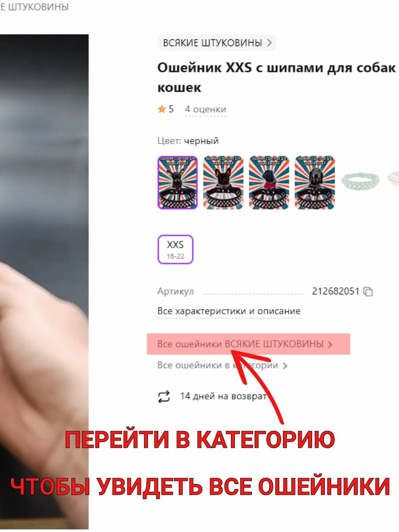Image resolution: width=399 pixels, height=532 pixels.
Task: Click the 14-day return arrows icon
Action: (x=164, y=396)
